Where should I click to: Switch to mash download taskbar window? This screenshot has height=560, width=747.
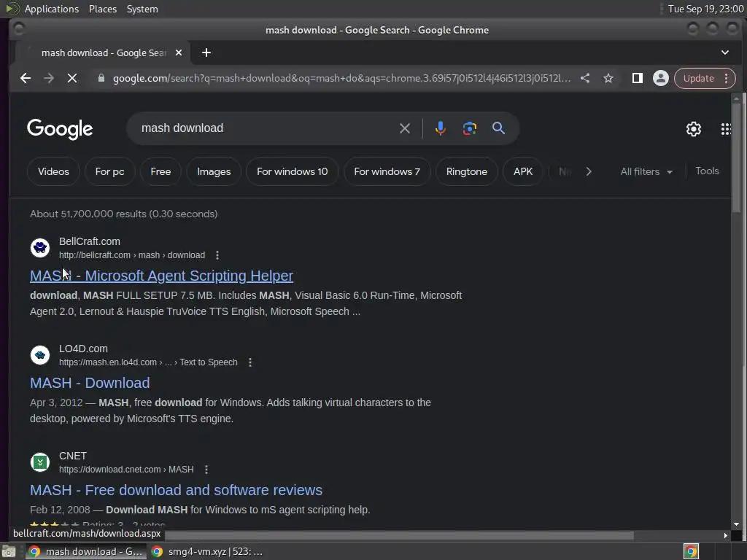[86, 551]
